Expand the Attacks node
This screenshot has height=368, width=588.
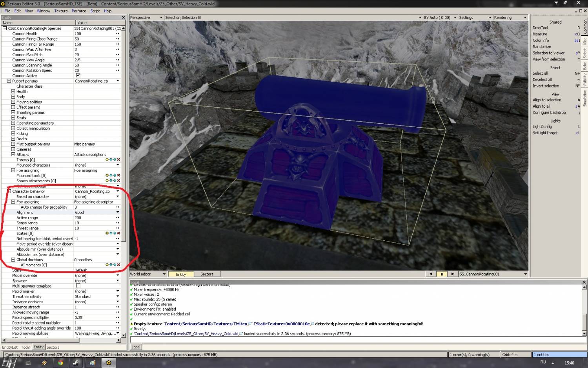point(13,154)
